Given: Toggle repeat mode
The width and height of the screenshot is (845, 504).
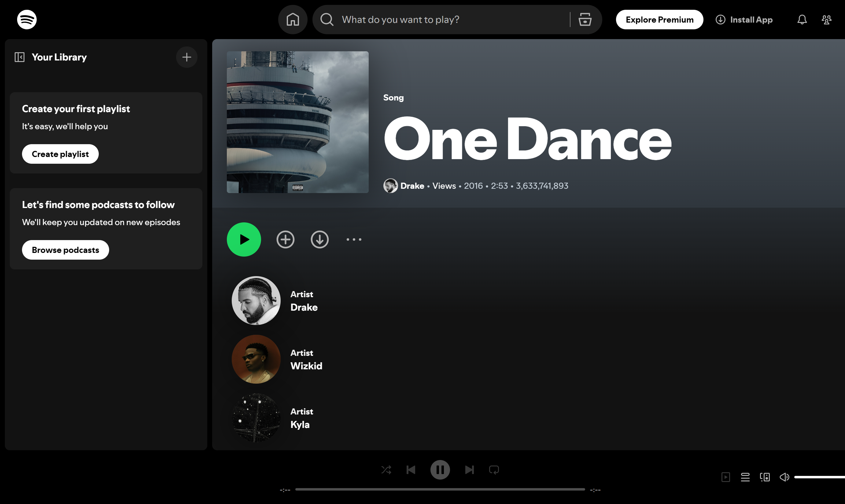Looking at the screenshot, I should 494,470.
